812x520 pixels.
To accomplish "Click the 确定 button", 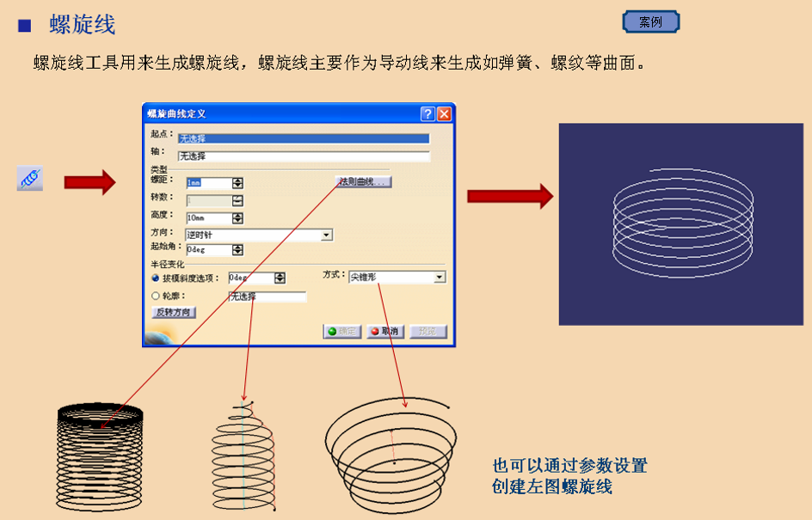I will point(341,331).
